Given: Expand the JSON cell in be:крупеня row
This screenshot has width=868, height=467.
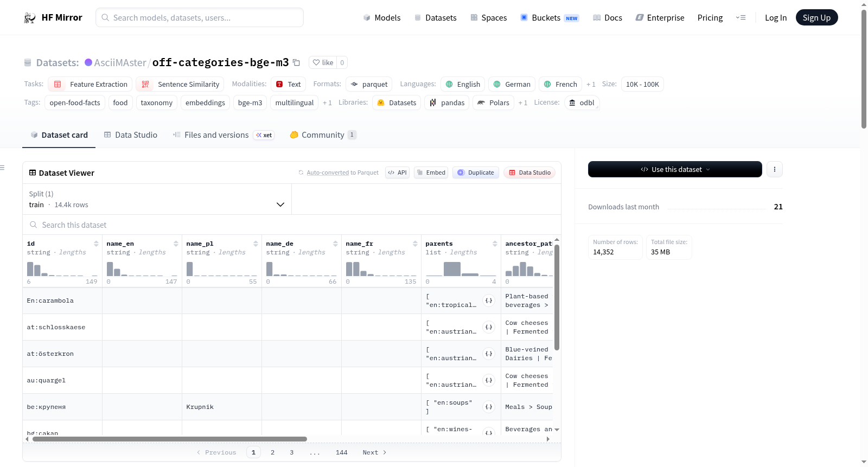Looking at the screenshot, I should pos(489,407).
